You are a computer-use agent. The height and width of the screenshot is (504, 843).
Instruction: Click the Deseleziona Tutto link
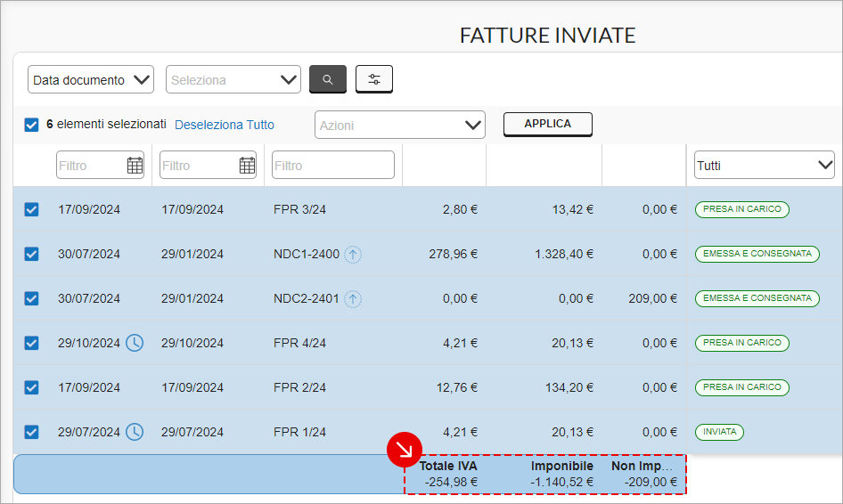(225, 125)
